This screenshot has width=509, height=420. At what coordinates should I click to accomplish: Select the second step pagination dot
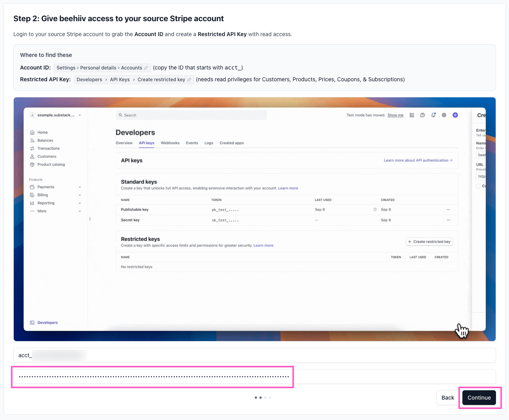point(261,398)
